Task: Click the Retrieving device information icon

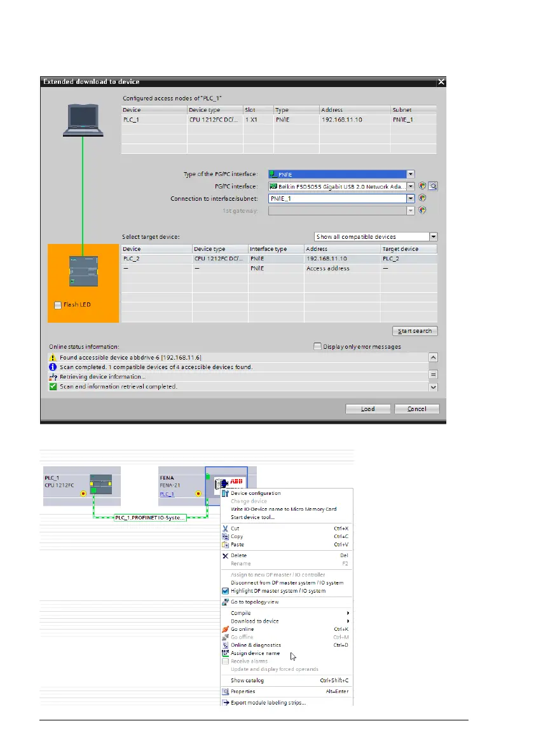Action: pyautogui.click(x=53, y=377)
